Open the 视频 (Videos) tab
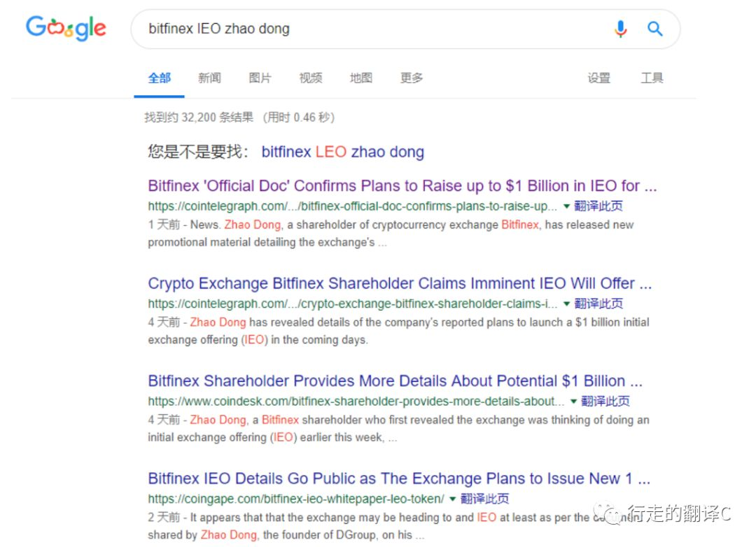Screen dimensions: 756x547 click(311, 78)
